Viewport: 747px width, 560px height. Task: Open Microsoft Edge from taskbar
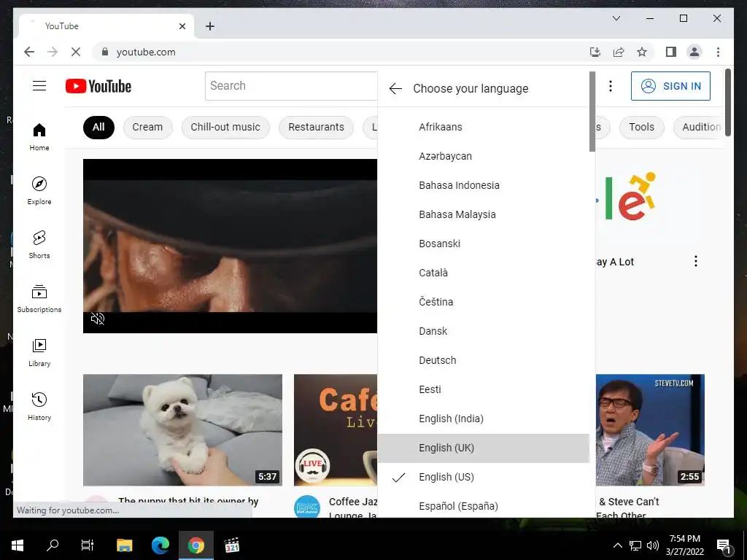tap(160, 545)
